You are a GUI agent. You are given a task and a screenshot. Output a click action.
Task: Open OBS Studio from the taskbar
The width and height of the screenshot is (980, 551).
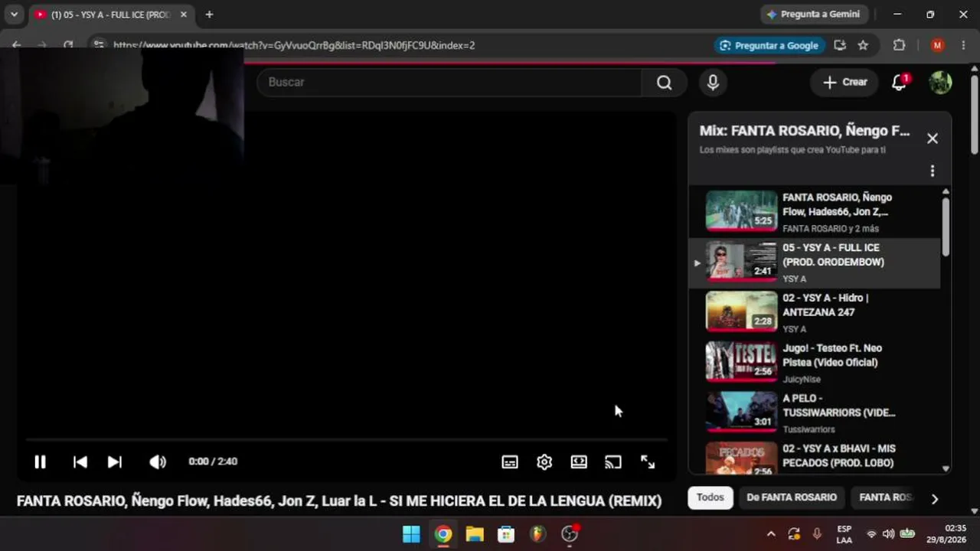(570, 533)
